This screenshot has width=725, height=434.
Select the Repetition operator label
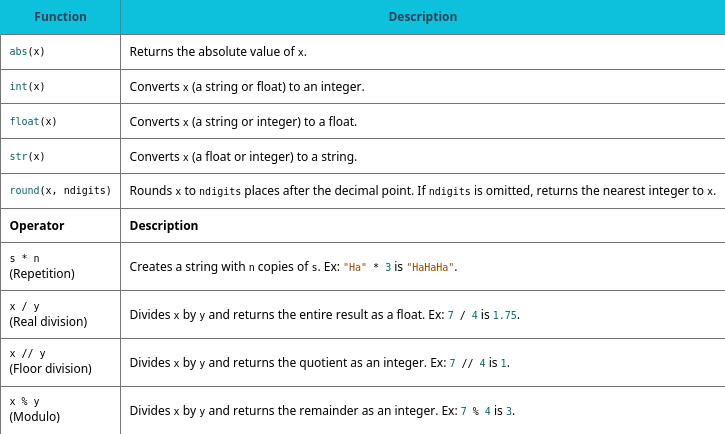(x=42, y=273)
